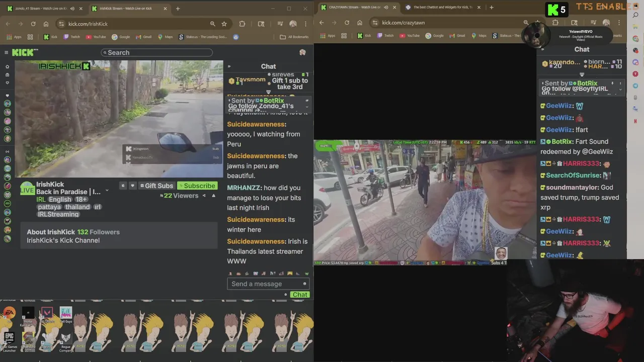Open zoom magnifier in IrishKick address bar

[x=212, y=24]
